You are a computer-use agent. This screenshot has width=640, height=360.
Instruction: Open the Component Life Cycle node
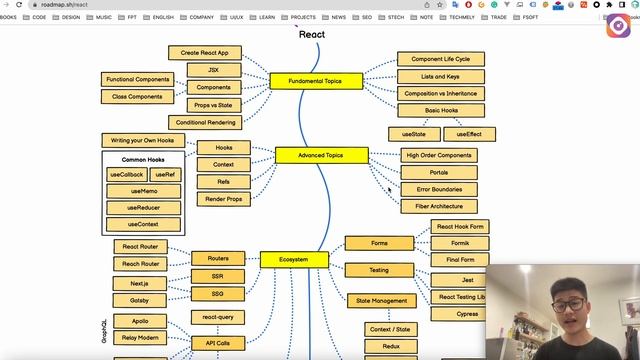click(x=441, y=59)
